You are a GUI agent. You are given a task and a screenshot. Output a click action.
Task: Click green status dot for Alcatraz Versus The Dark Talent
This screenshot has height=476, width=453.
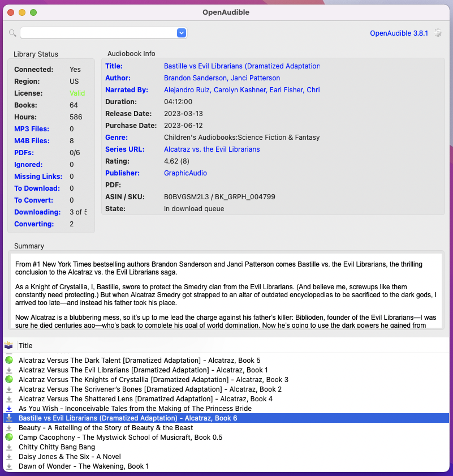point(9,360)
